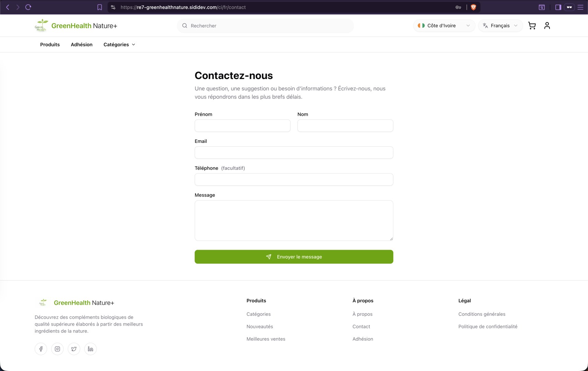
Task: Toggle the browser sidebar panel
Action: (558, 7)
